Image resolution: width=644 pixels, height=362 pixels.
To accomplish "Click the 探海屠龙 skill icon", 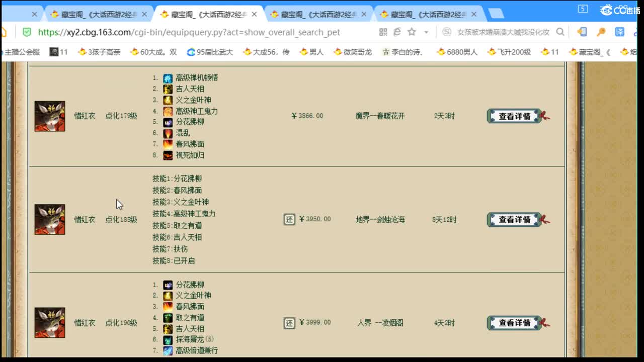I will click(x=168, y=339).
